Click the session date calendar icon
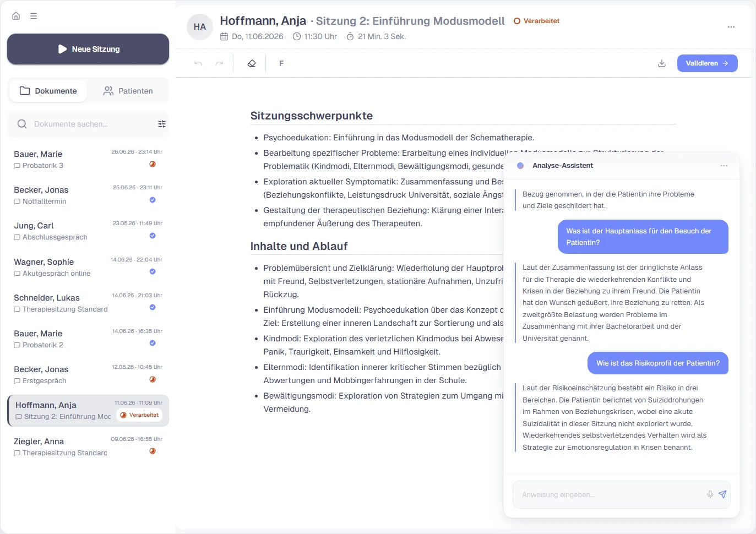This screenshot has width=756, height=534. pyautogui.click(x=224, y=36)
